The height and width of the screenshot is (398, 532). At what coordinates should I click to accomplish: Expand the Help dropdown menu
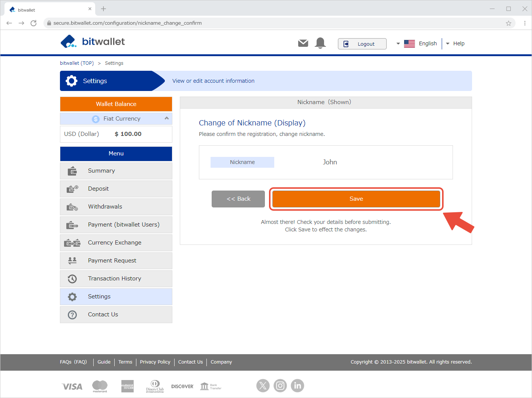(x=455, y=43)
